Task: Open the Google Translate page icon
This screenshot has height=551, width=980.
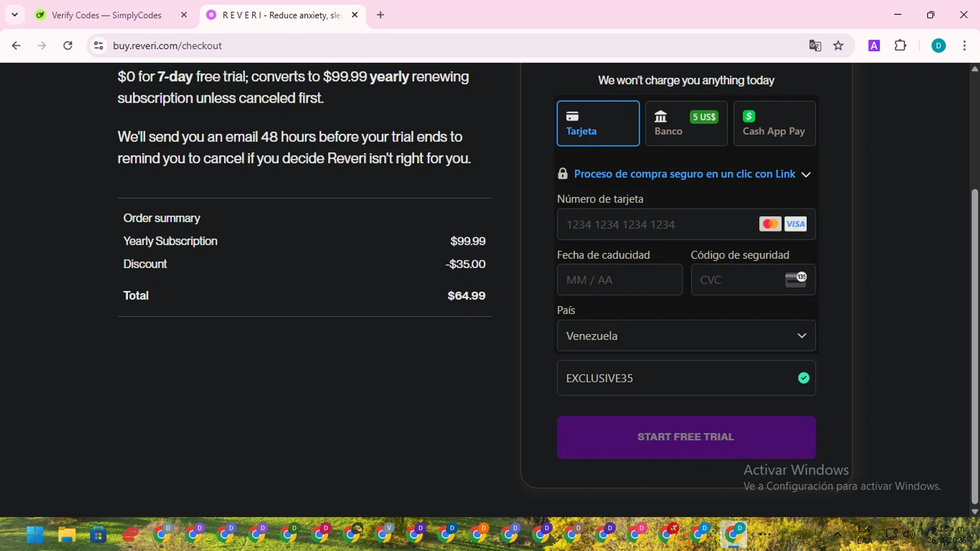Action: [x=815, y=46]
